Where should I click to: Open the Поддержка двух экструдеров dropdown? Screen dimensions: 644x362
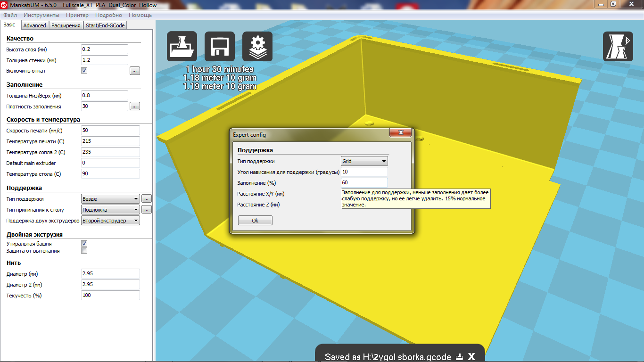pyautogui.click(x=111, y=221)
